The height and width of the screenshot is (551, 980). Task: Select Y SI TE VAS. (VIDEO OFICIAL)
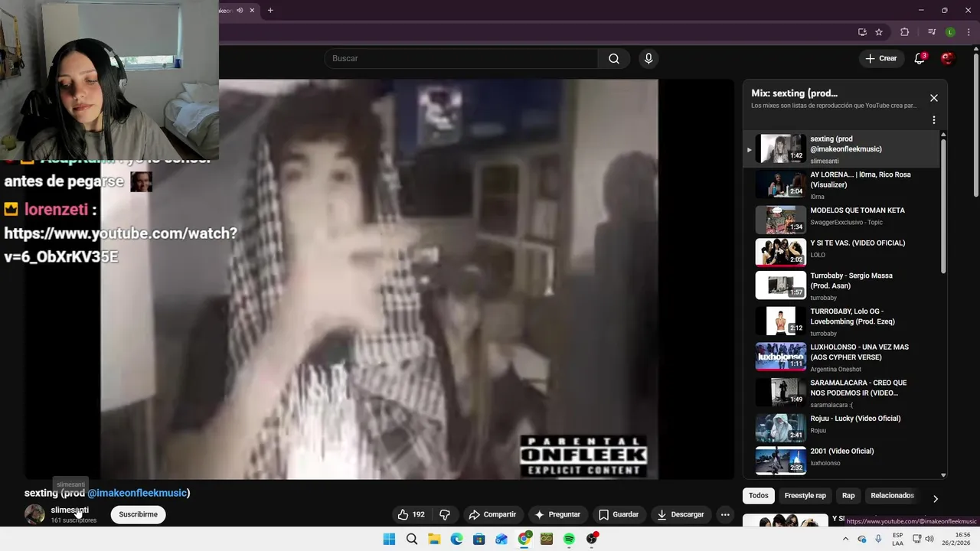click(842, 253)
